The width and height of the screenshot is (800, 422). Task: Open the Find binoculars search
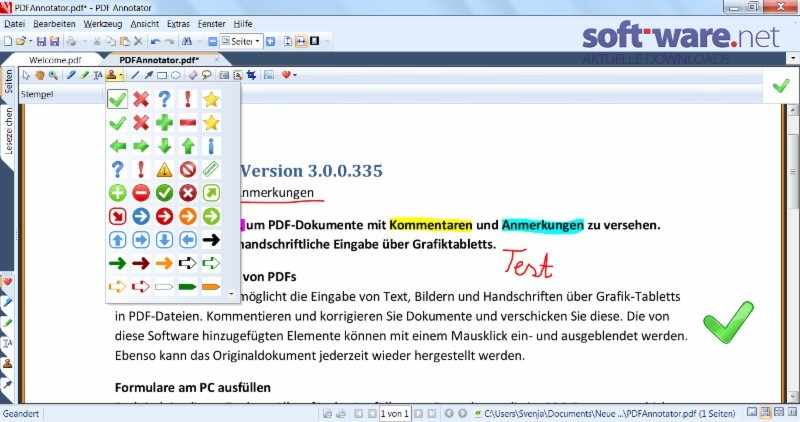[187, 41]
